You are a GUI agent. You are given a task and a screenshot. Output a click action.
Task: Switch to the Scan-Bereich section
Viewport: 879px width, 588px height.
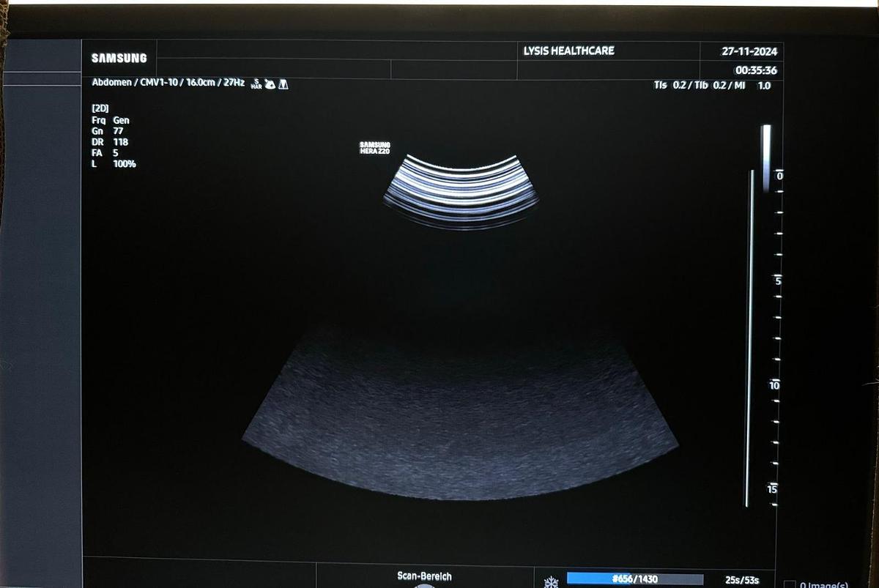pyautogui.click(x=424, y=576)
